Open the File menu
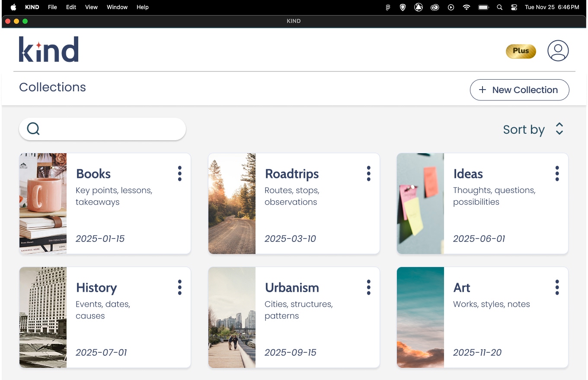588x380 pixels. [x=52, y=7]
